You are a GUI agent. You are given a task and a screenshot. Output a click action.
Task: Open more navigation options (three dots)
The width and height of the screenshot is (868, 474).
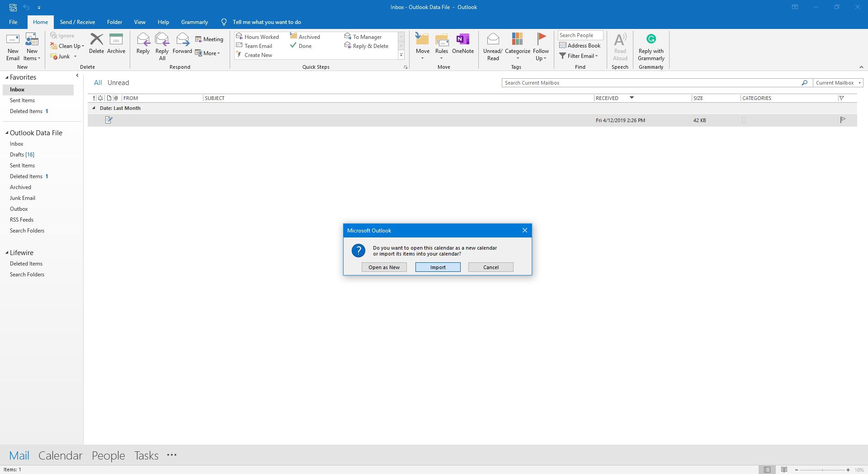(x=172, y=455)
